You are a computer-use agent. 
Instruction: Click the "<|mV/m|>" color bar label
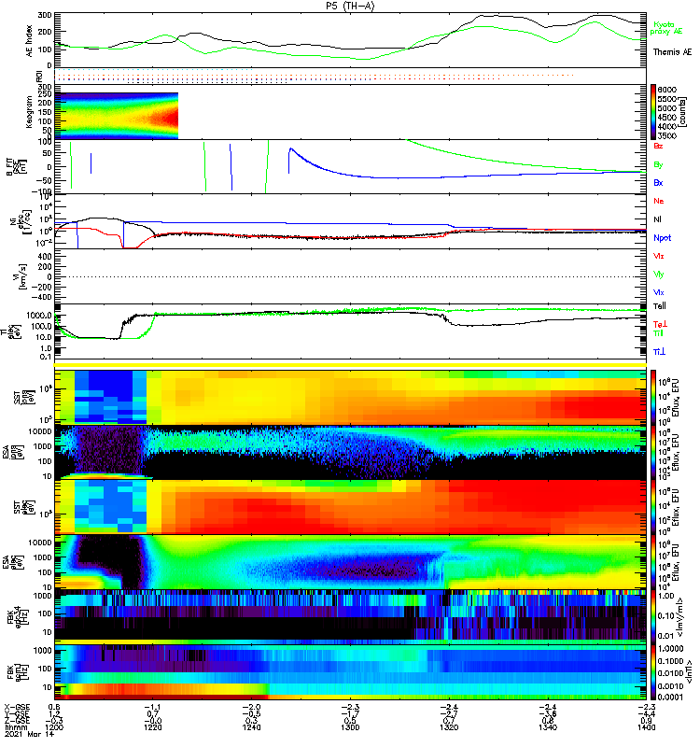click(680, 618)
